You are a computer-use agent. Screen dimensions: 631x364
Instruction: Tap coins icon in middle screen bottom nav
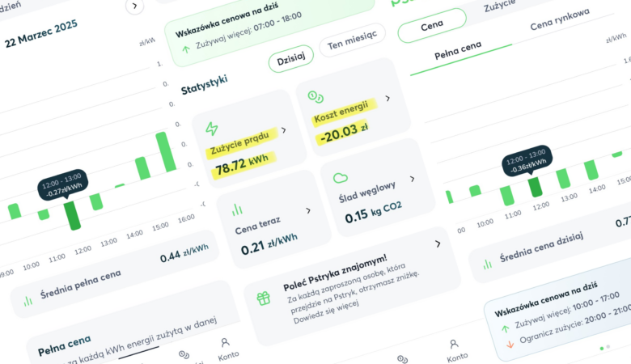[x=402, y=359]
